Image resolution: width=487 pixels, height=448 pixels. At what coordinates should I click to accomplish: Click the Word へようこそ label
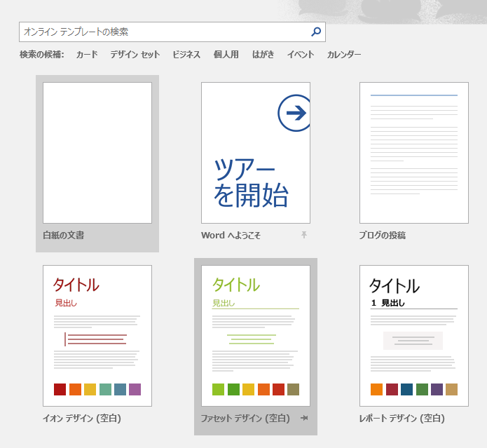(x=231, y=235)
